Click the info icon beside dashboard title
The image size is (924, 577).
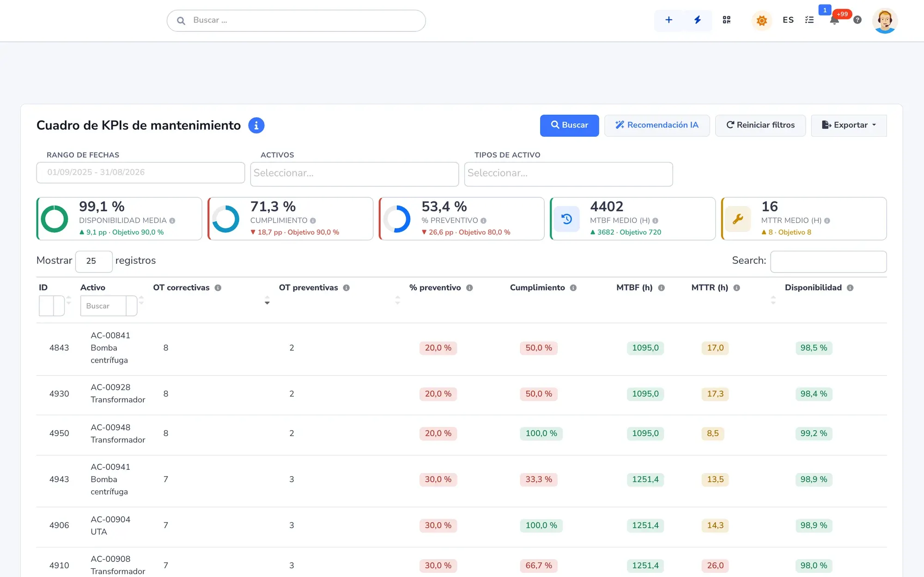pos(256,125)
